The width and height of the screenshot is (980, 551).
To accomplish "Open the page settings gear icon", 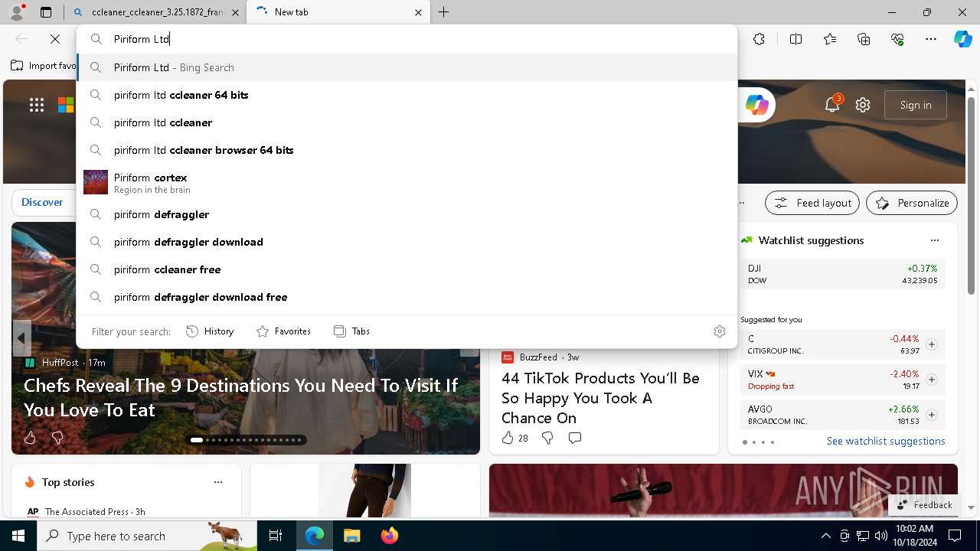I will point(863,105).
